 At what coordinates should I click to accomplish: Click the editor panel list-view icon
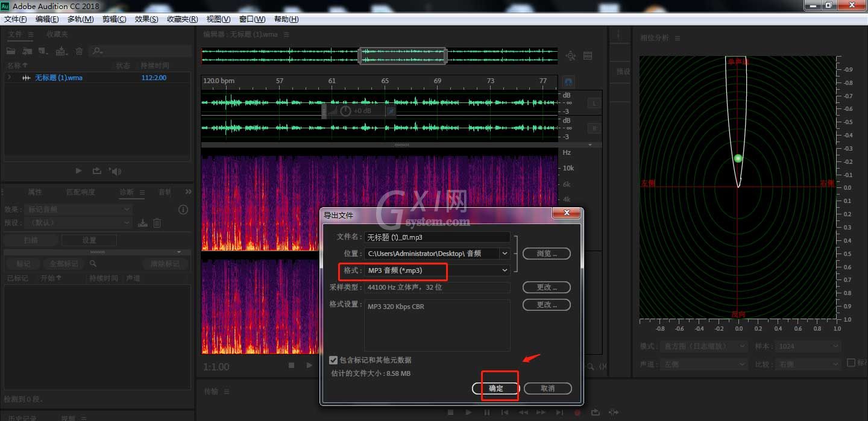(x=588, y=55)
